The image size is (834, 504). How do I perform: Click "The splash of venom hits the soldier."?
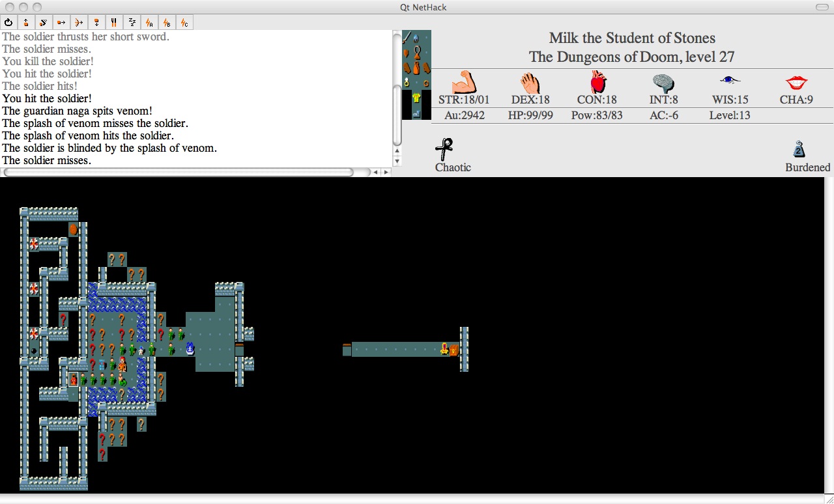(88, 135)
